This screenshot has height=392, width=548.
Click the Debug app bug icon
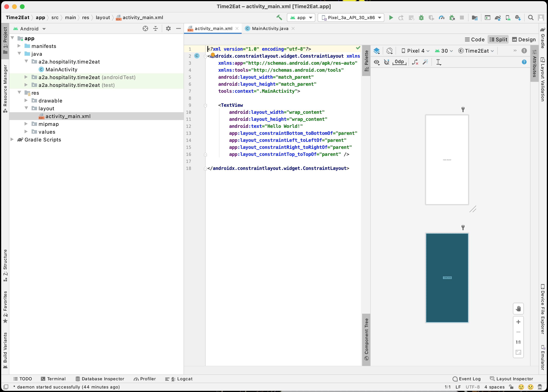[x=421, y=18]
